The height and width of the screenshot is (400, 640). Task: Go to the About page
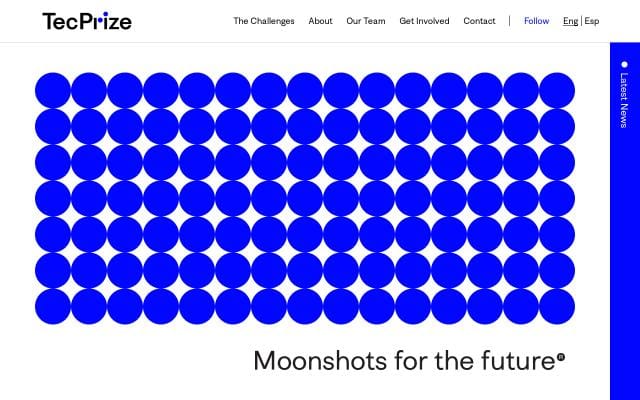point(320,21)
